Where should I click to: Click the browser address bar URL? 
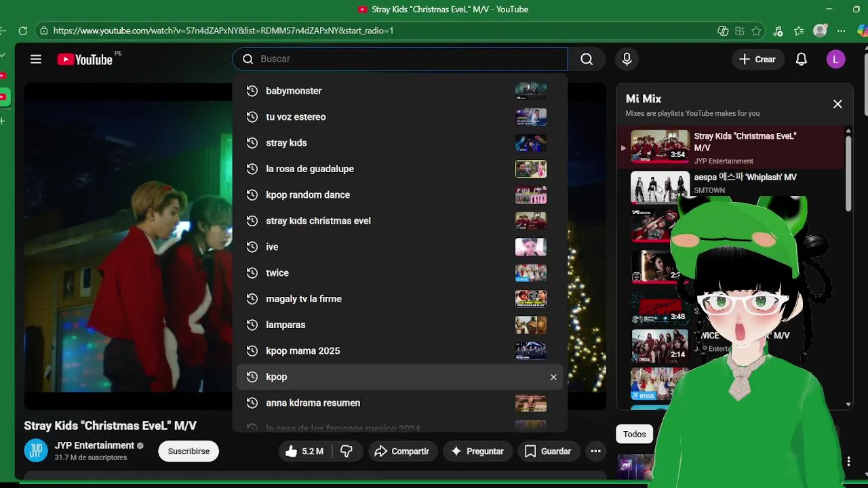tap(223, 30)
